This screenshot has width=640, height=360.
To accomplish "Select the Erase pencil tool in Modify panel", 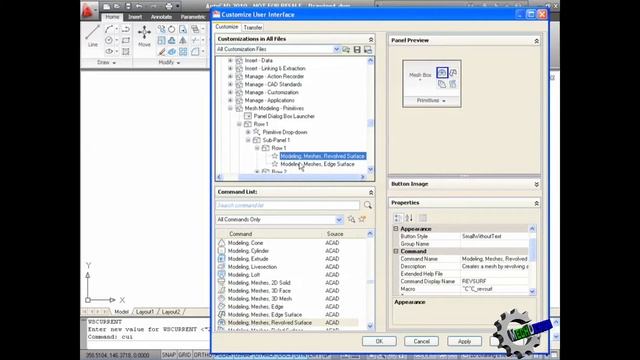I will point(162,52).
